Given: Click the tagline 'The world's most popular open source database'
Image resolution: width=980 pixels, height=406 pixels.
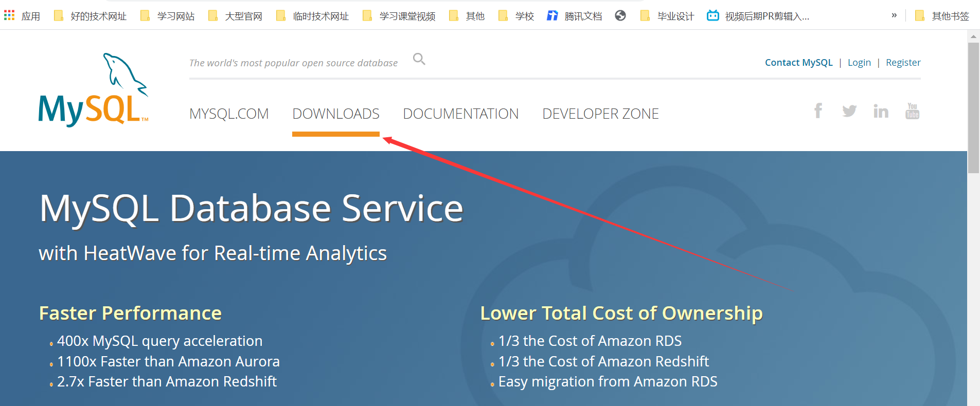Looking at the screenshot, I should 293,63.
